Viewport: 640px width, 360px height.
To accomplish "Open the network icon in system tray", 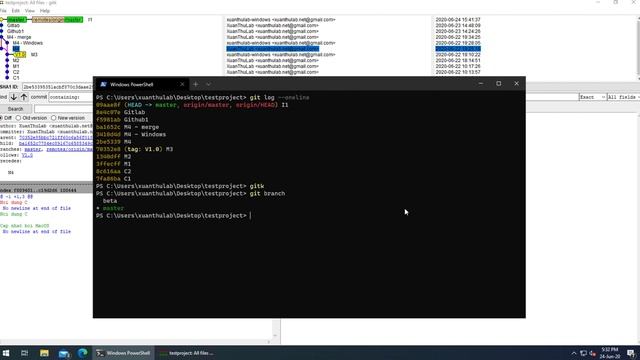I will click(583, 353).
